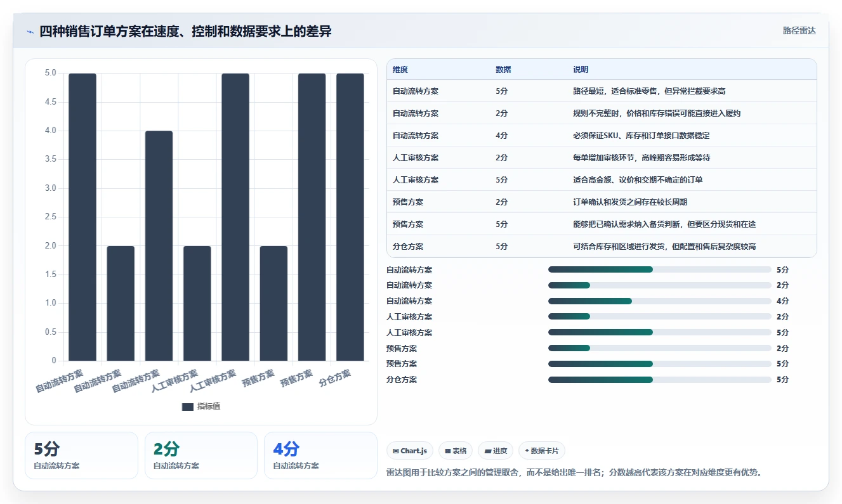Click the 人工审核方案 progress bar showing 2分
This screenshot has width=842, height=504.
[660, 317]
